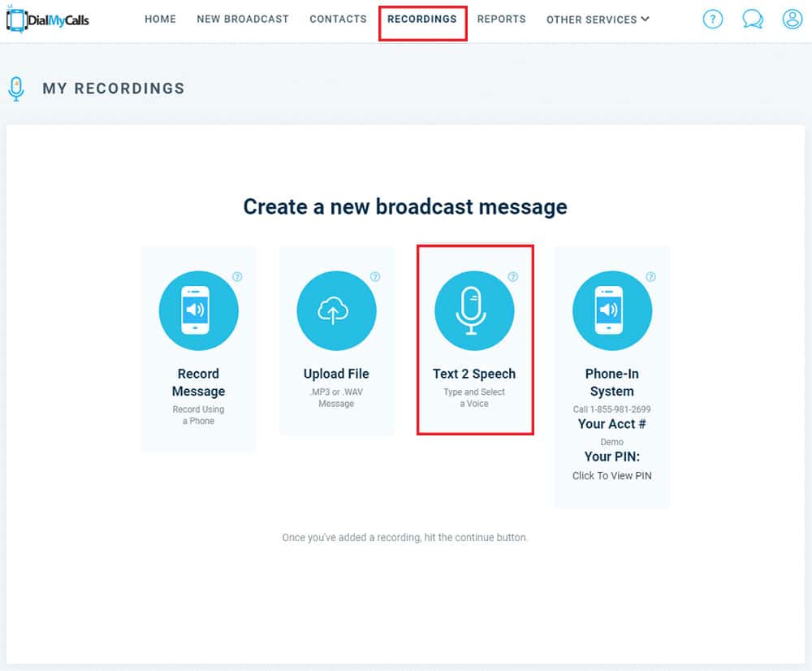
Task: Click the 'Type and Select a Voice' subtitle
Action: [474, 398]
